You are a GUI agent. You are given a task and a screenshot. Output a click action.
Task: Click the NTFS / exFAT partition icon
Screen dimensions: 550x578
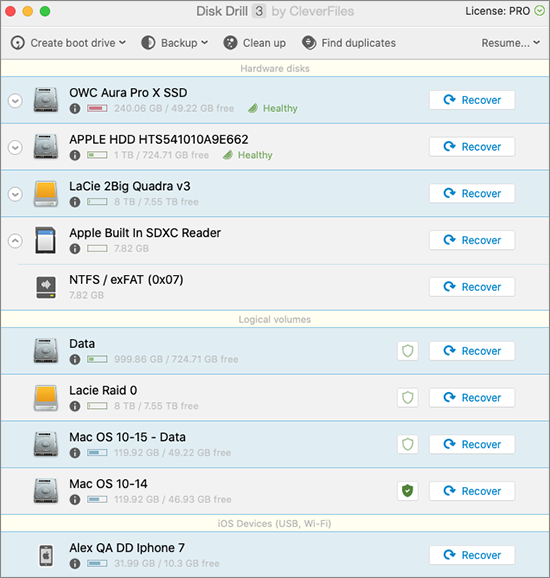tap(46, 287)
